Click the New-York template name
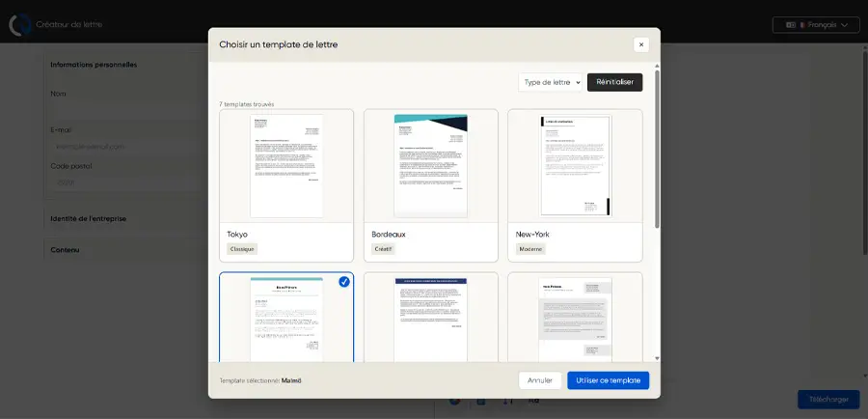Screen dimensions: 868x419 532,235
